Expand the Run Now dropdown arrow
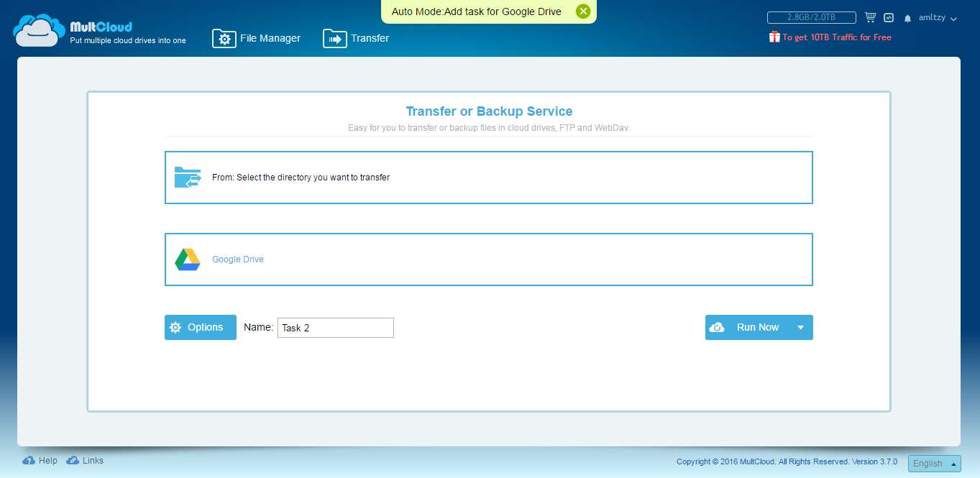Image resolution: width=980 pixels, height=478 pixels. point(801,327)
